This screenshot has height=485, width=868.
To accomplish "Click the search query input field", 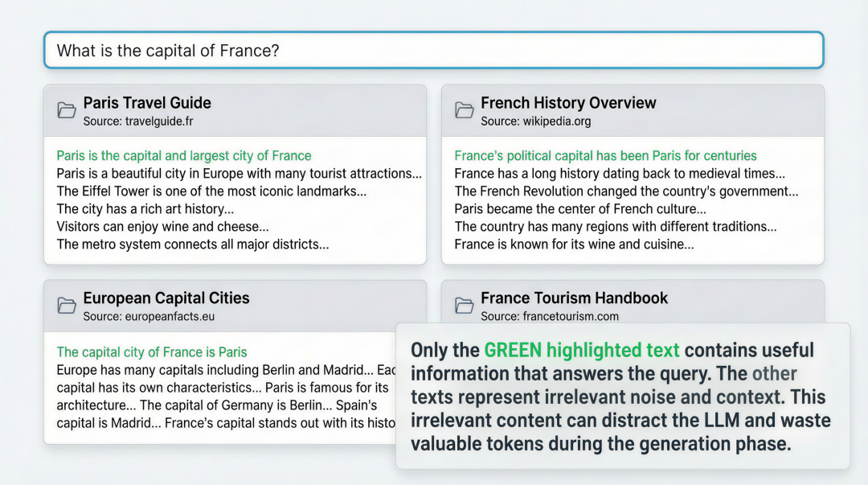I will [433, 51].
